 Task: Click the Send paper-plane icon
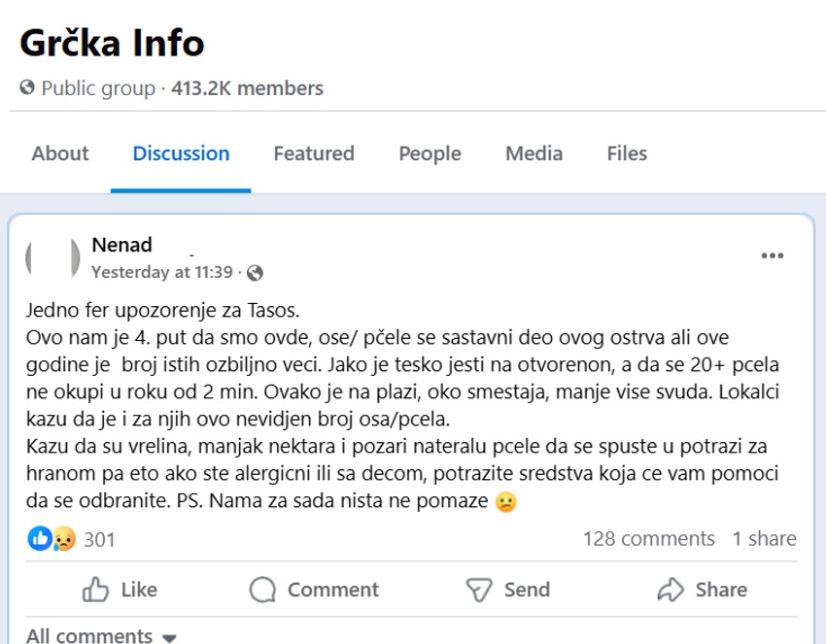(x=478, y=590)
